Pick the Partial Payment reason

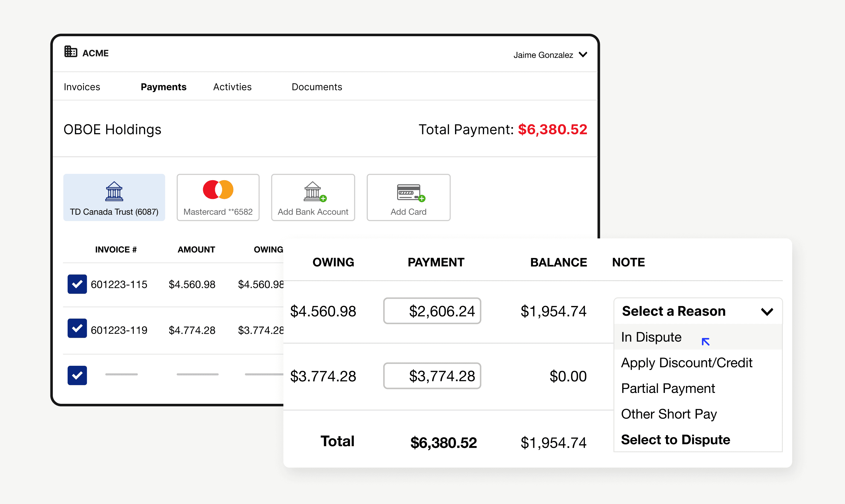(x=668, y=388)
